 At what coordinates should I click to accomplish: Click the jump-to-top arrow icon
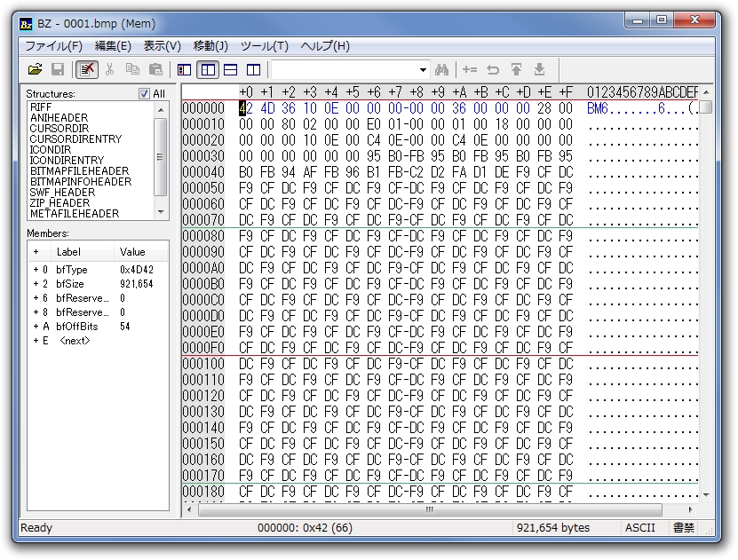tap(516, 69)
